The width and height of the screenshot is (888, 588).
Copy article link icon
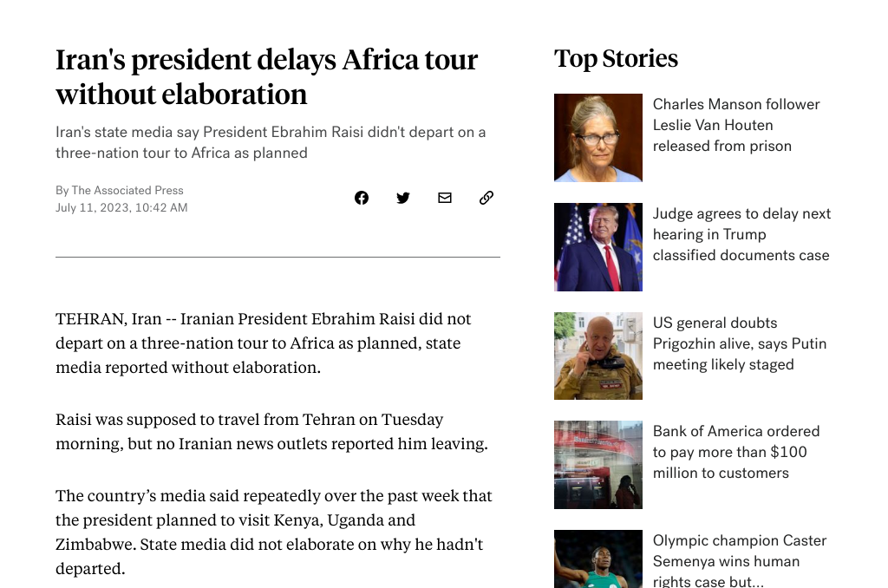486,198
